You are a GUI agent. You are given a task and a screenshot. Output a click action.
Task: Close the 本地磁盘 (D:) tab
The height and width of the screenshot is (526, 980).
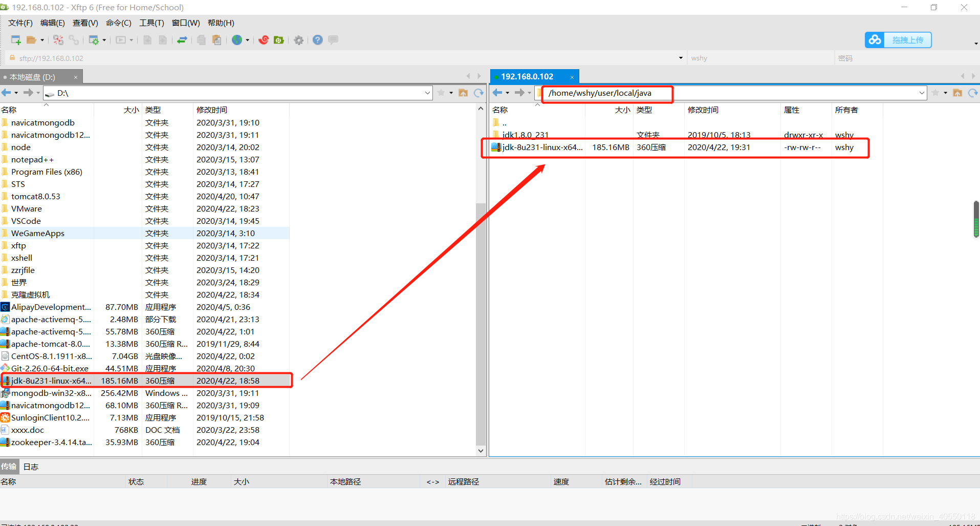pos(76,77)
